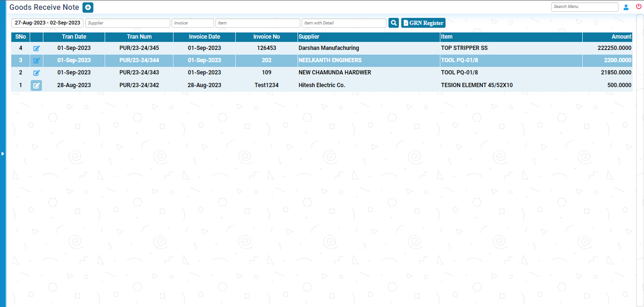Click the GRN Register button
This screenshot has height=307, width=644.
click(423, 23)
